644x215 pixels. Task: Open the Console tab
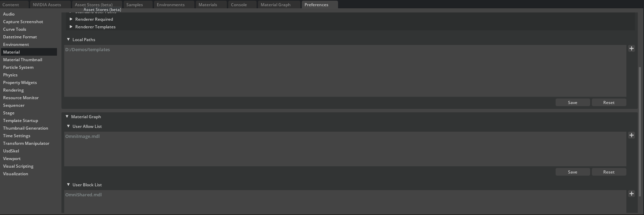242,4
